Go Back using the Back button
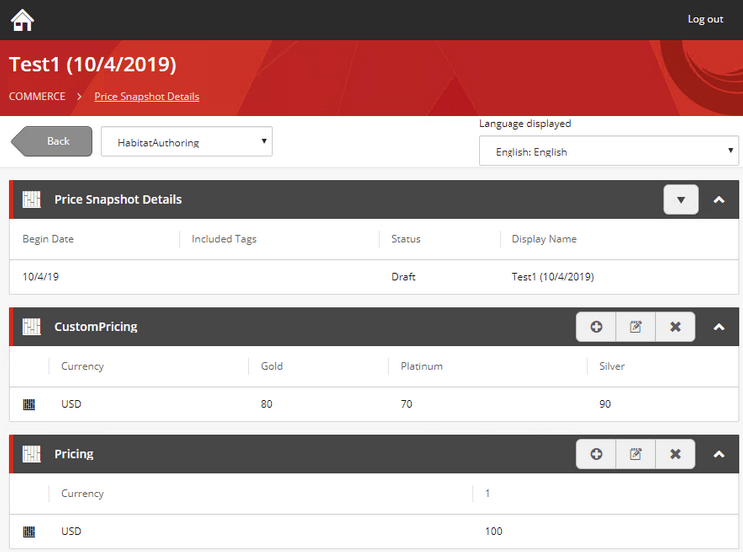 pyautogui.click(x=52, y=141)
